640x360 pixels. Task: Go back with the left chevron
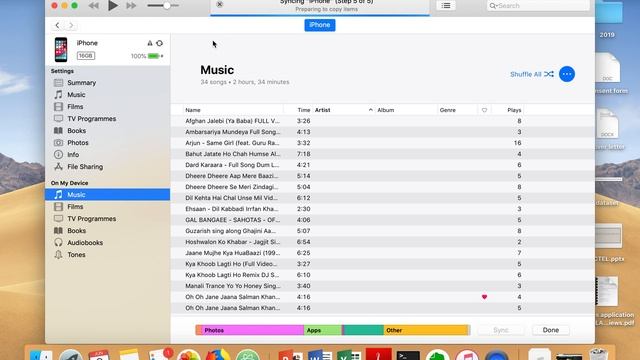(57, 25)
